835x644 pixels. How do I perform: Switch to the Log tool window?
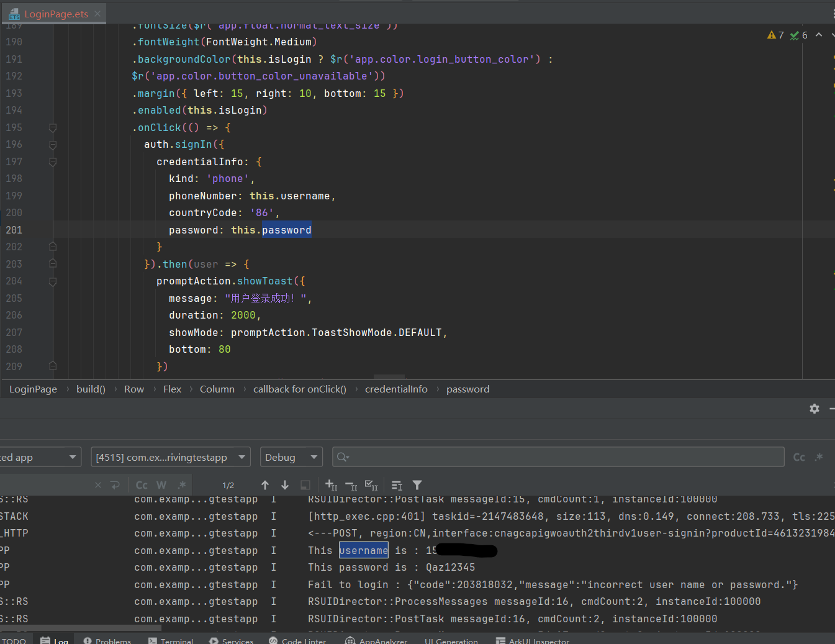tap(55, 640)
